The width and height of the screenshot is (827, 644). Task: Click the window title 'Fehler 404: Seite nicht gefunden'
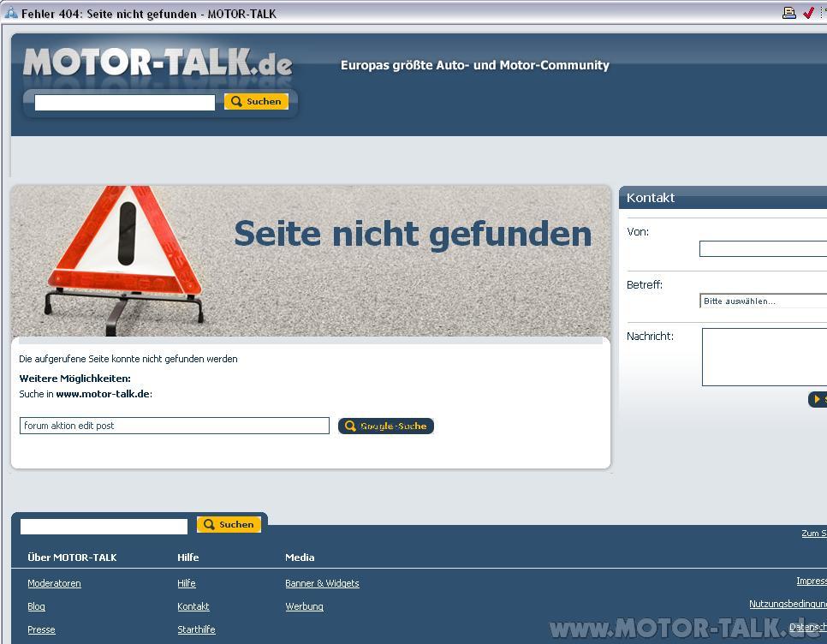coord(109,14)
